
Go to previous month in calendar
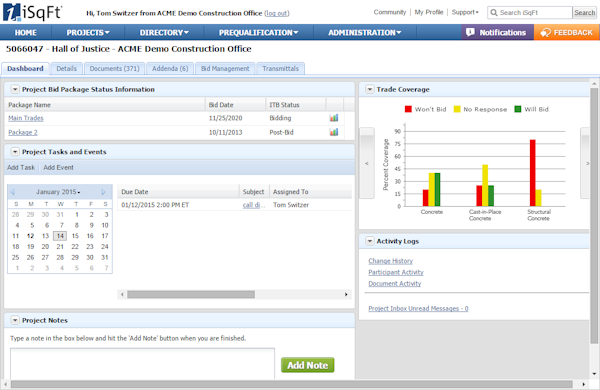[x=13, y=192]
